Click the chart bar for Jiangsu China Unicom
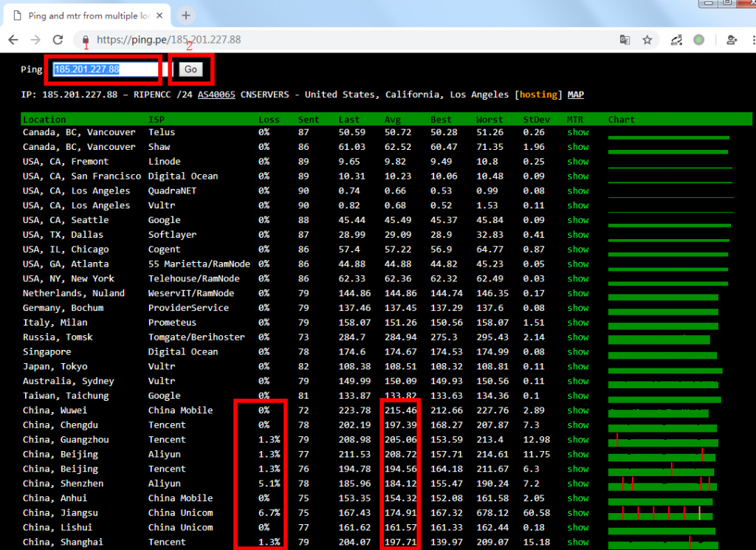756x550 pixels. tap(661, 513)
